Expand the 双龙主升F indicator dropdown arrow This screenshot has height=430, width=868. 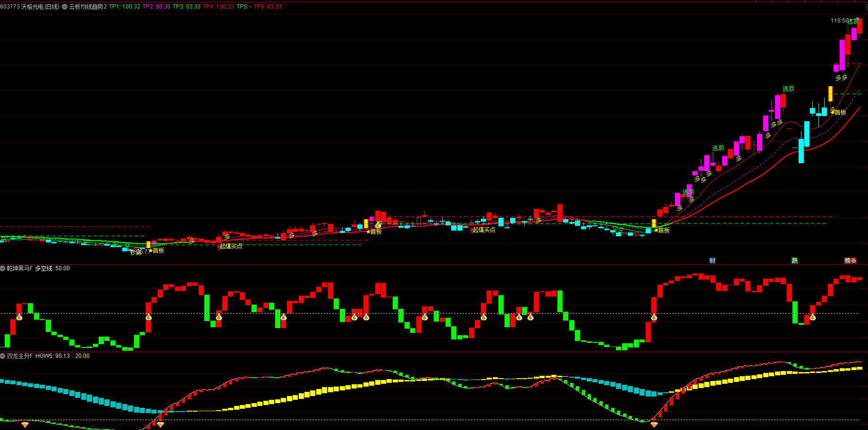tap(3, 356)
